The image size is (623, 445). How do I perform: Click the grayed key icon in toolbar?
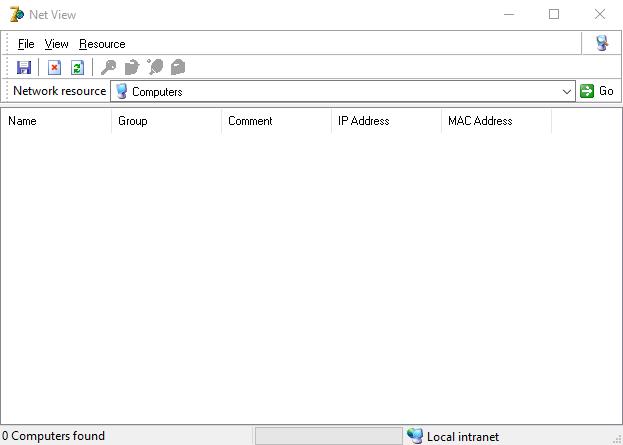pos(108,67)
